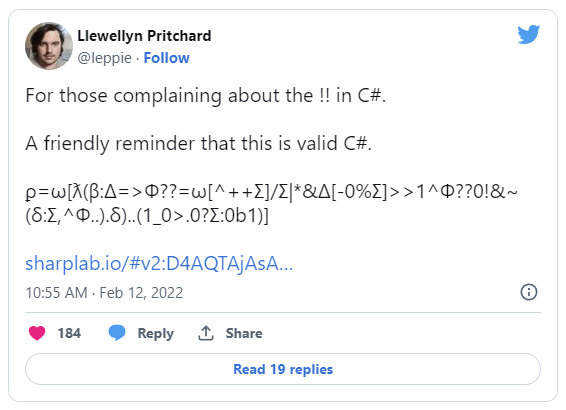Like the tweet with the heart icon
The width and height of the screenshot is (566, 410).
click(x=37, y=333)
